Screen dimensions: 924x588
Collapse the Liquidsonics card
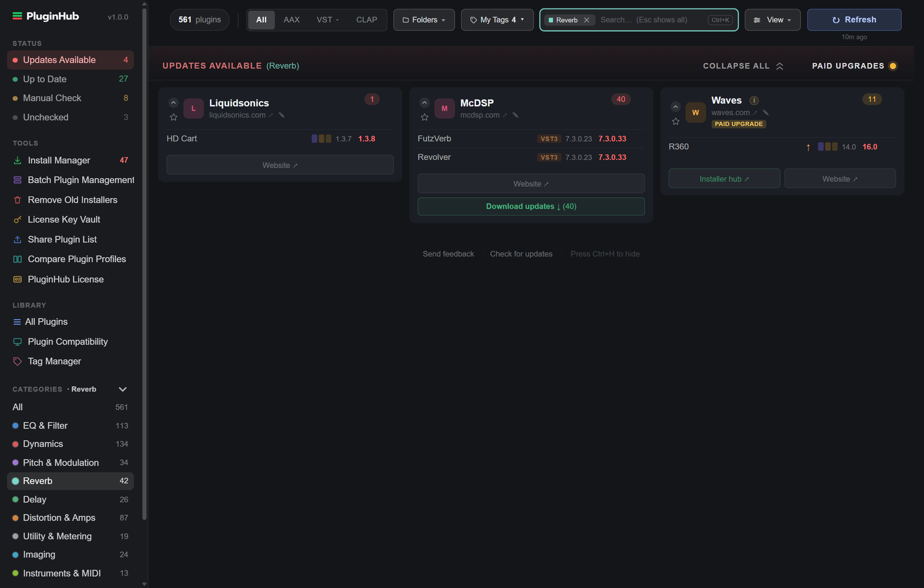(x=174, y=103)
